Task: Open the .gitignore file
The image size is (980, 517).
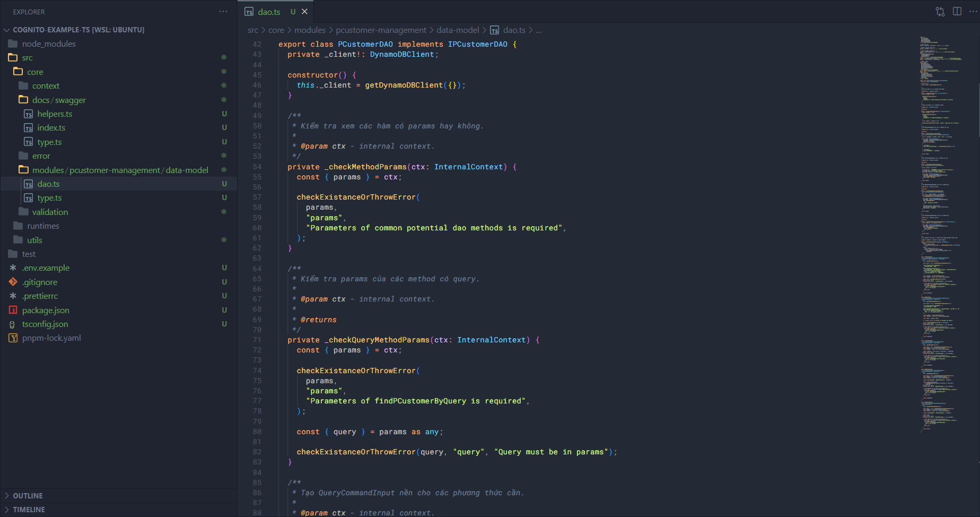Action: click(40, 282)
